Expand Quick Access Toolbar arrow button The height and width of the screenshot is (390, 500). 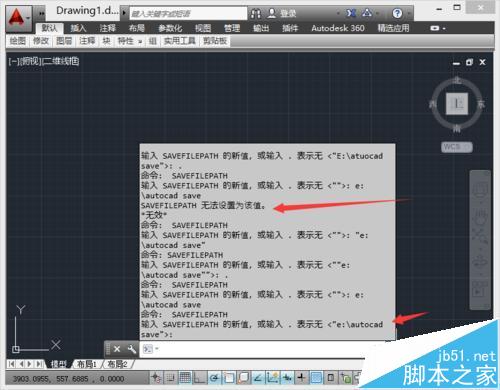42,13
